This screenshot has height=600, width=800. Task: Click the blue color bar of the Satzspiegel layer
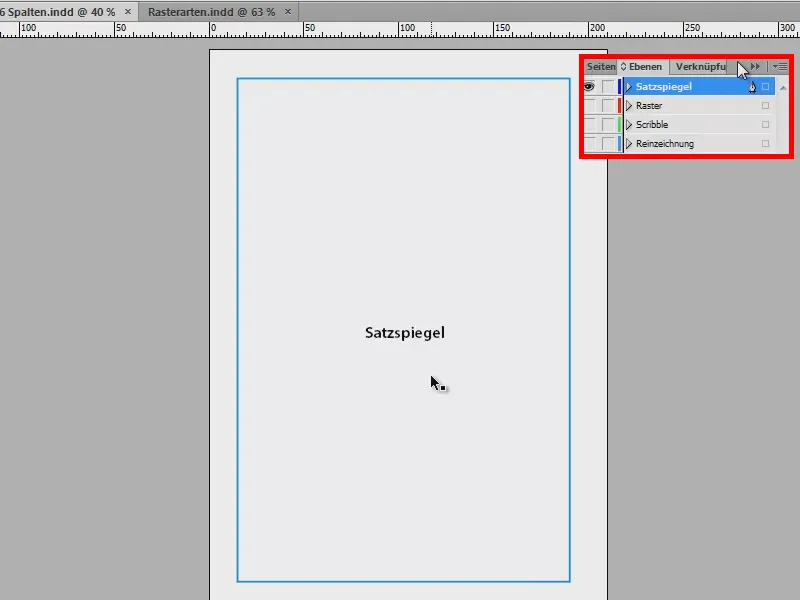click(x=619, y=86)
